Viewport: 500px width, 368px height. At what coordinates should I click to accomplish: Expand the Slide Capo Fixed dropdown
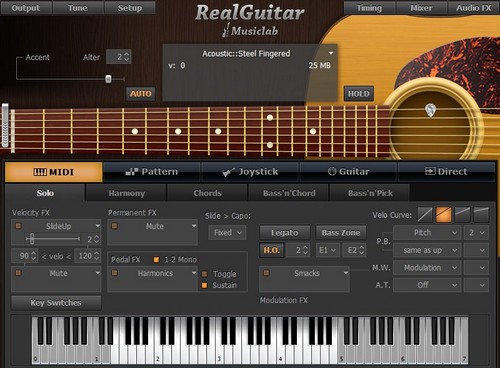click(x=227, y=232)
